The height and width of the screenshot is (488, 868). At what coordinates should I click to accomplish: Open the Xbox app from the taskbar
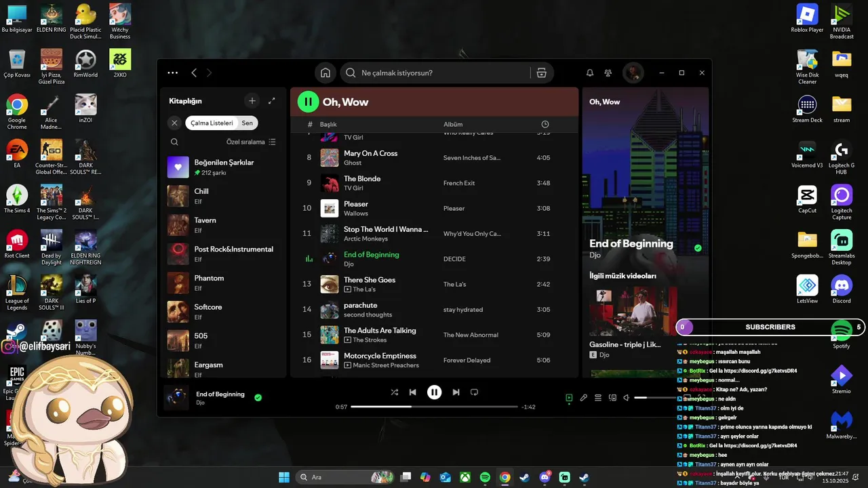click(465, 477)
